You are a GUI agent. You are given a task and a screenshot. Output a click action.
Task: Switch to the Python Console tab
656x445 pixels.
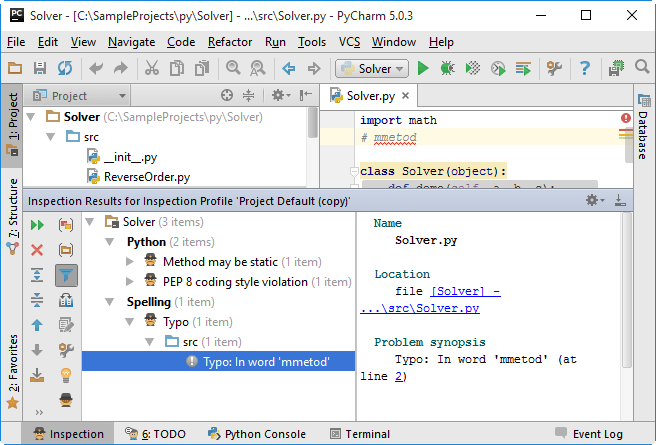pos(255,434)
